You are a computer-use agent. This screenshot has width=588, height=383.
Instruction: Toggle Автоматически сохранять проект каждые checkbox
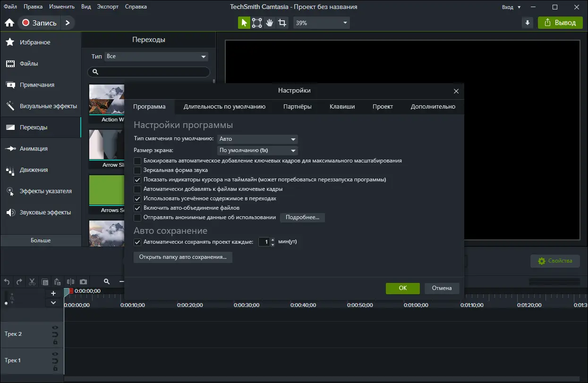(137, 242)
